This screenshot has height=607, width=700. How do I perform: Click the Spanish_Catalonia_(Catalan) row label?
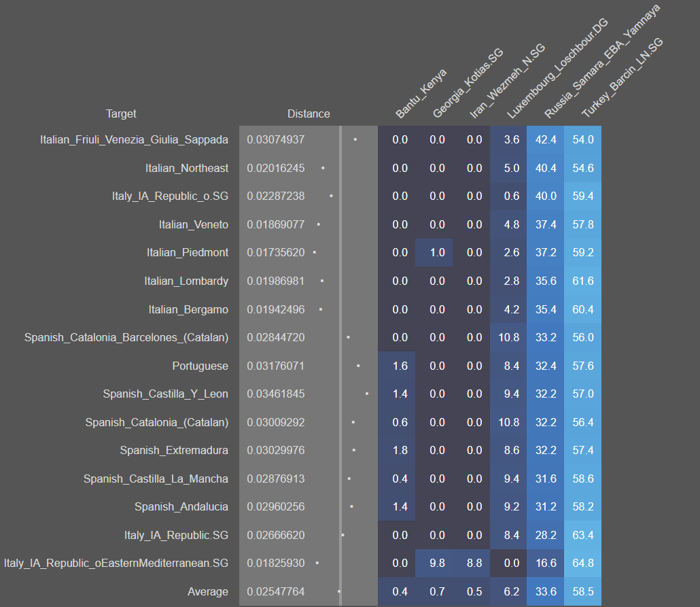[x=157, y=423]
